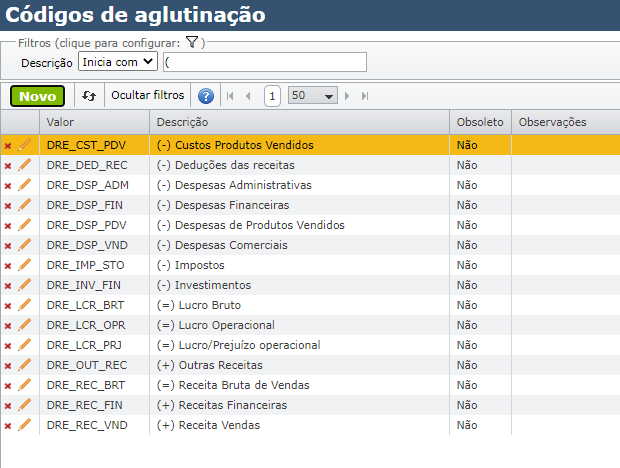Click the page number 1 box
The image size is (620, 468).
tap(272, 96)
